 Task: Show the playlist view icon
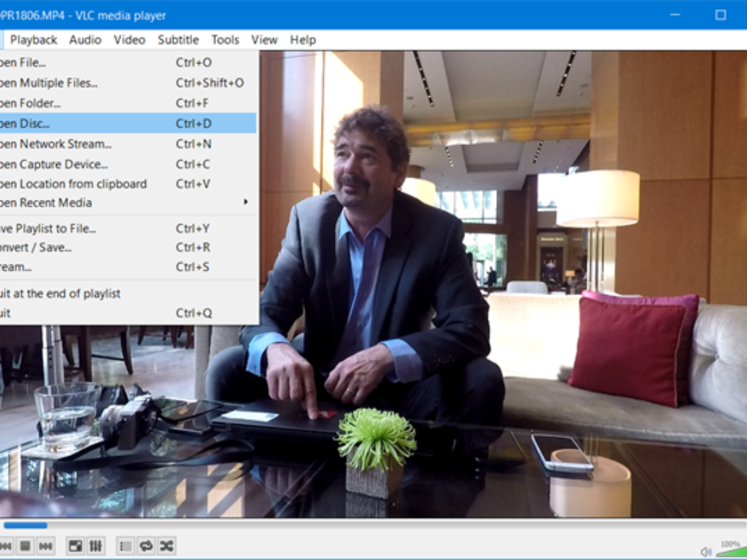pyautogui.click(x=125, y=546)
